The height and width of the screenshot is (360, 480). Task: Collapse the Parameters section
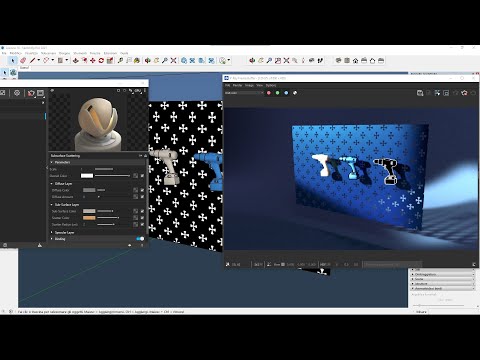click(52, 162)
